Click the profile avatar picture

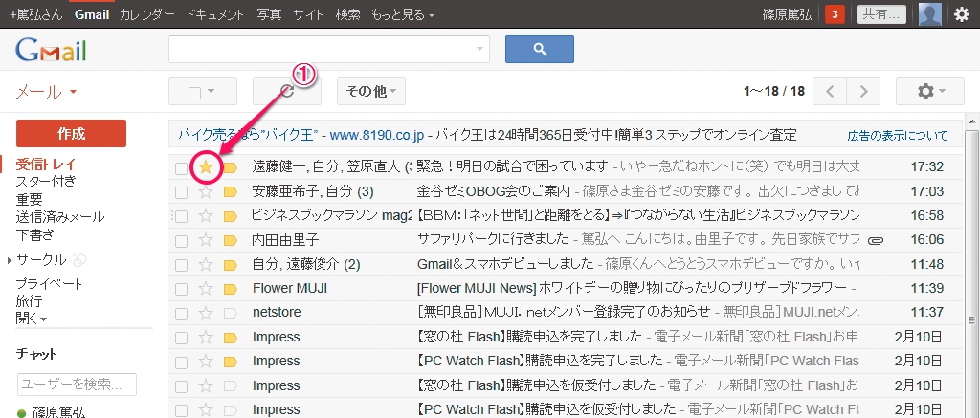(929, 14)
